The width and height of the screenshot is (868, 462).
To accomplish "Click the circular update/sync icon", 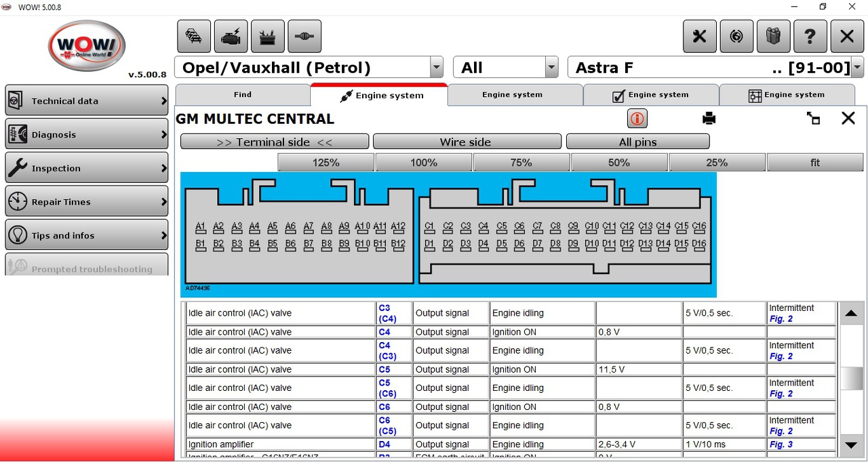I will click(x=736, y=37).
